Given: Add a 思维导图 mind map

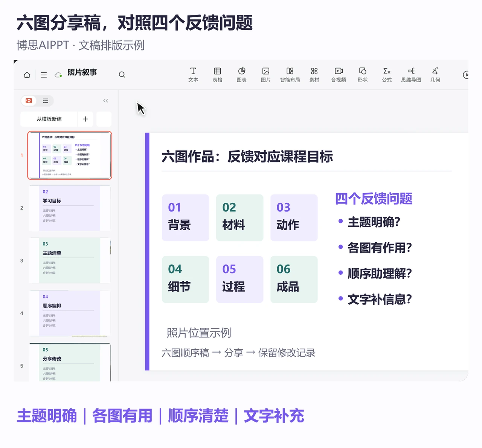Looking at the screenshot, I should pyautogui.click(x=411, y=75).
